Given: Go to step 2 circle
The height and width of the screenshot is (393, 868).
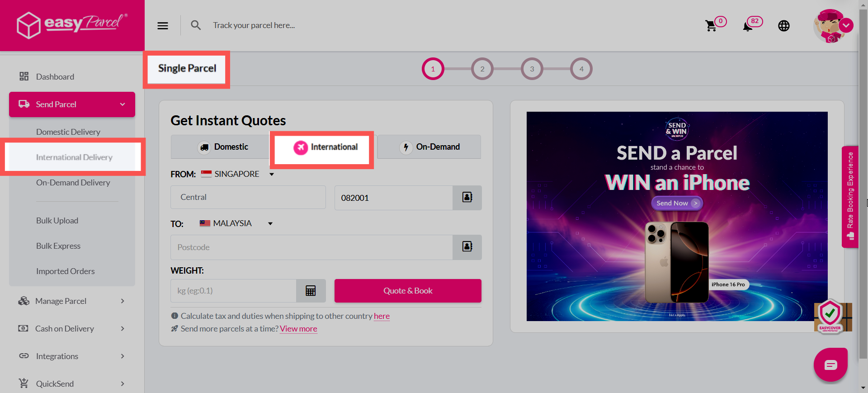Looking at the screenshot, I should point(482,69).
